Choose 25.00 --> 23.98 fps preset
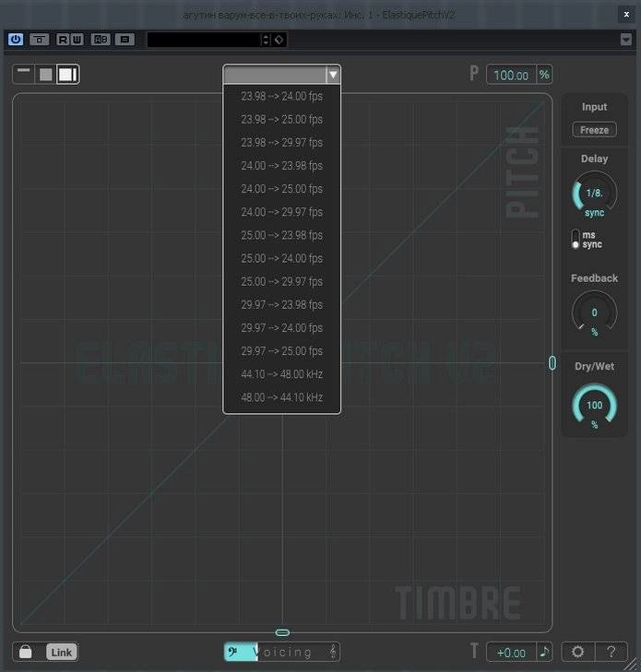This screenshot has width=641, height=672. point(281,235)
